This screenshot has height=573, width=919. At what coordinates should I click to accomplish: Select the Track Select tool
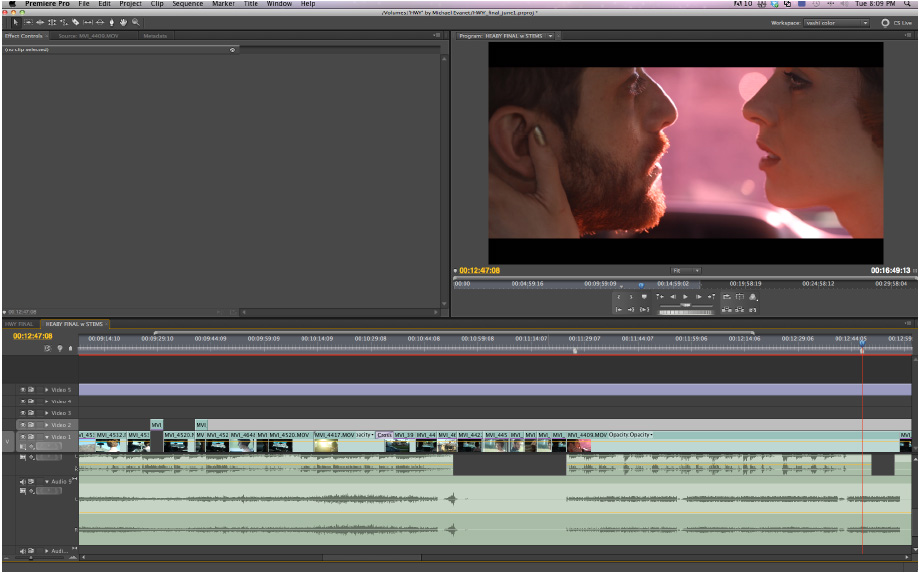click(28, 22)
